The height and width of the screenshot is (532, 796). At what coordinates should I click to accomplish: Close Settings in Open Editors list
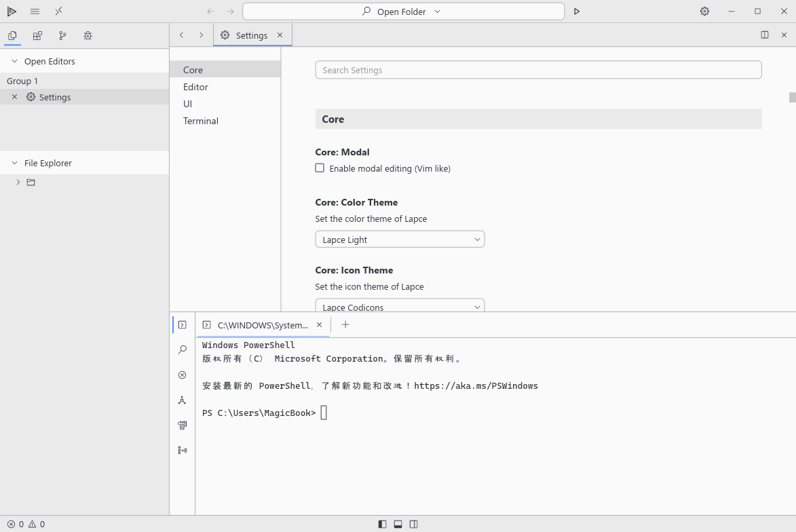click(x=14, y=97)
